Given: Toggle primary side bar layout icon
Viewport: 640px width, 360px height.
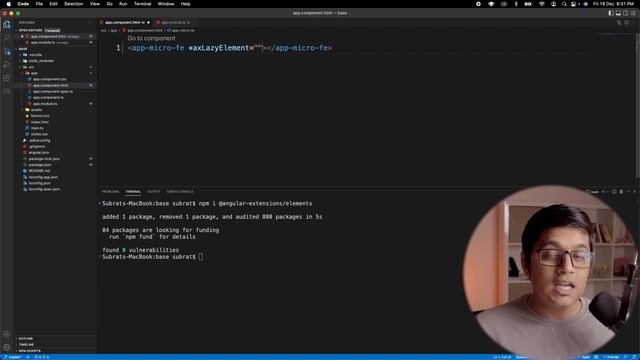Looking at the screenshot, I should coord(611,13).
